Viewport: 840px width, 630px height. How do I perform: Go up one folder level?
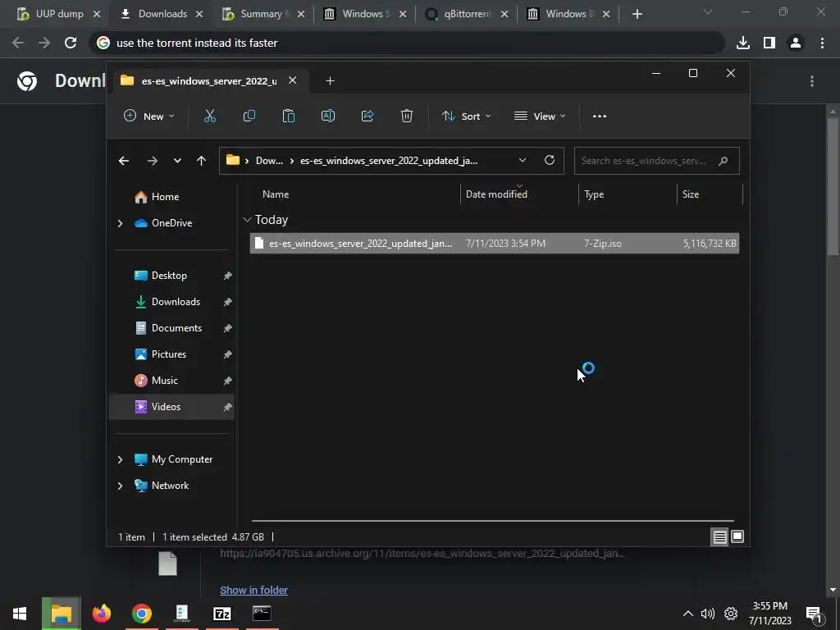pos(202,161)
